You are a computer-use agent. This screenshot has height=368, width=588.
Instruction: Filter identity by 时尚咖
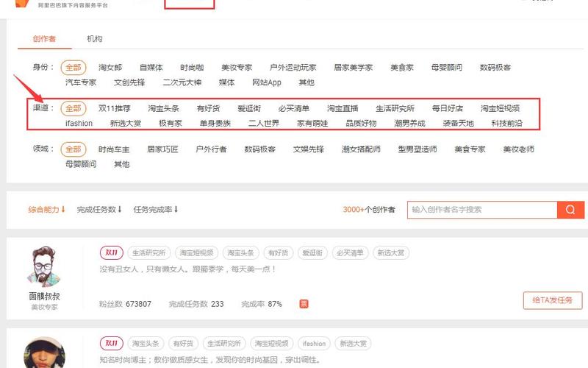192,68
